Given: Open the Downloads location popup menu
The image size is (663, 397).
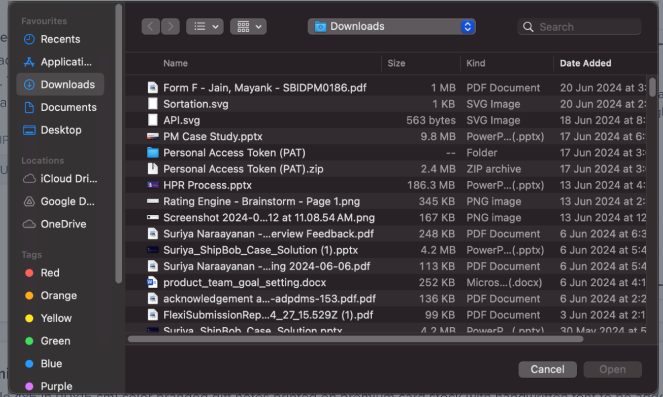Looking at the screenshot, I should [x=392, y=27].
